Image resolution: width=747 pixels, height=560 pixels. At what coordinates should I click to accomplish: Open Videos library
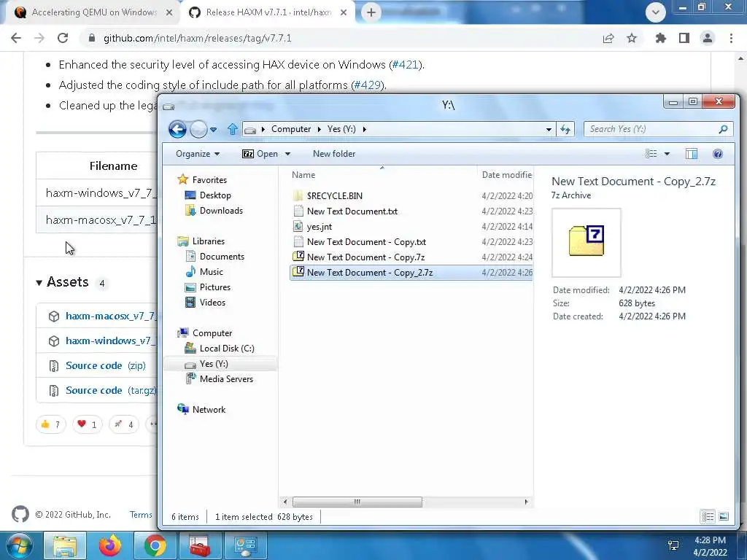(x=212, y=303)
